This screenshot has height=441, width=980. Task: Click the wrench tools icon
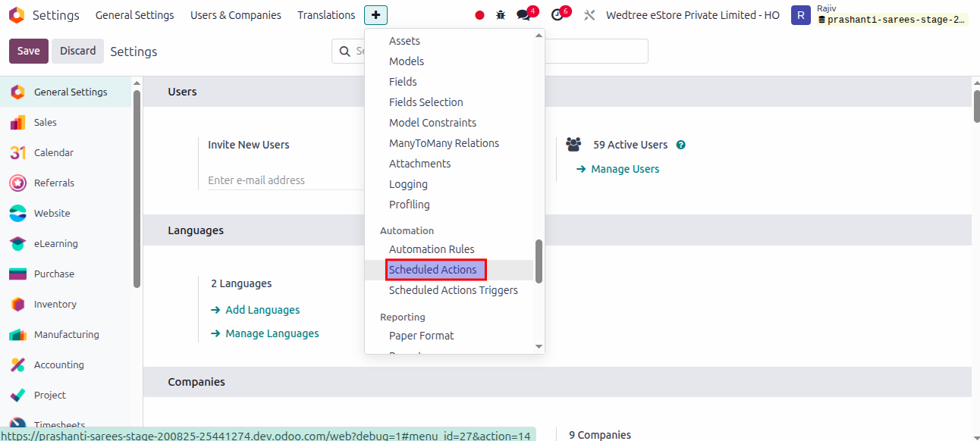click(x=589, y=15)
